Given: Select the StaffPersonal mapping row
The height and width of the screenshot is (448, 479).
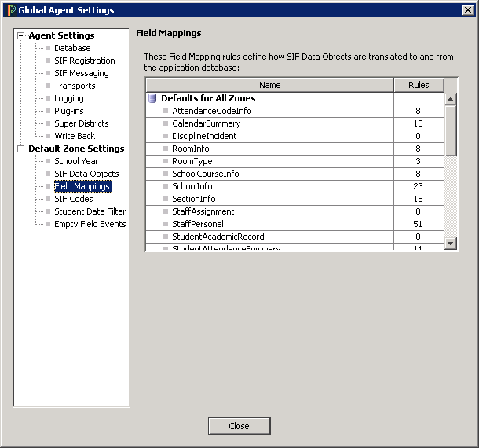Looking at the screenshot, I should 198,224.
